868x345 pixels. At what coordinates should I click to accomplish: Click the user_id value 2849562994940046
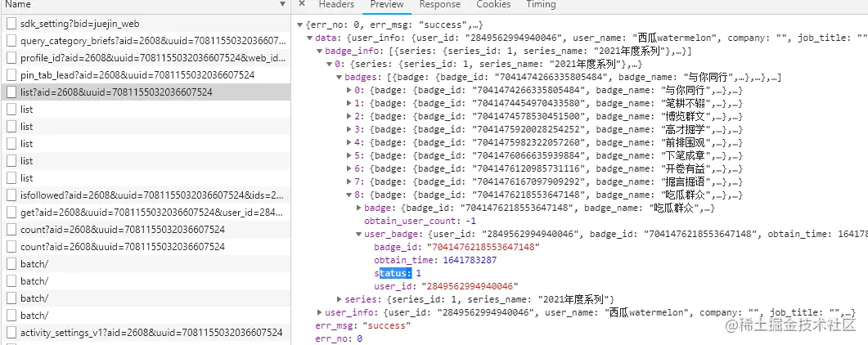click(470, 286)
